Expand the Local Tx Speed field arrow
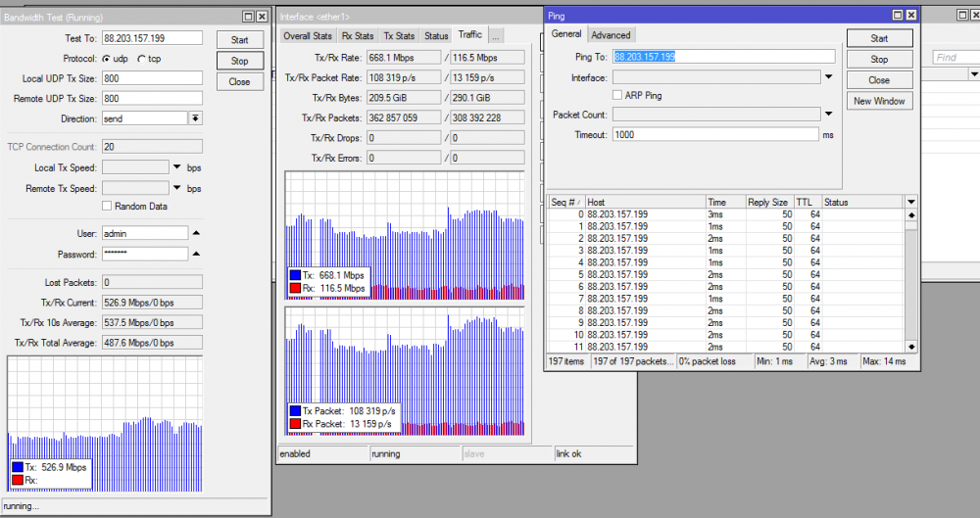The height and width of the screenshot is (518, 980). [177, 167]
